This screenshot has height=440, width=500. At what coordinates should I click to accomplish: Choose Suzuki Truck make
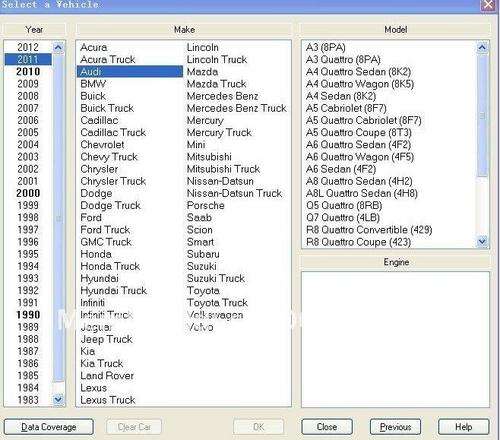[216, 278]
